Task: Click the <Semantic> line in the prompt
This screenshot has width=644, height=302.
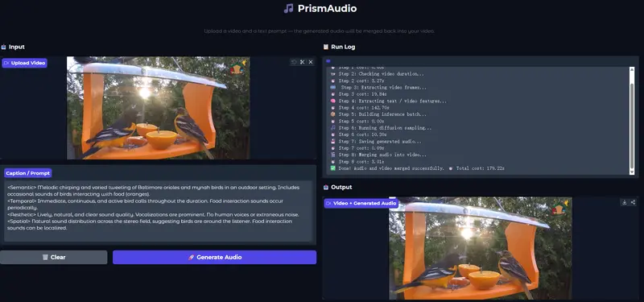Action: coord(153,190)
